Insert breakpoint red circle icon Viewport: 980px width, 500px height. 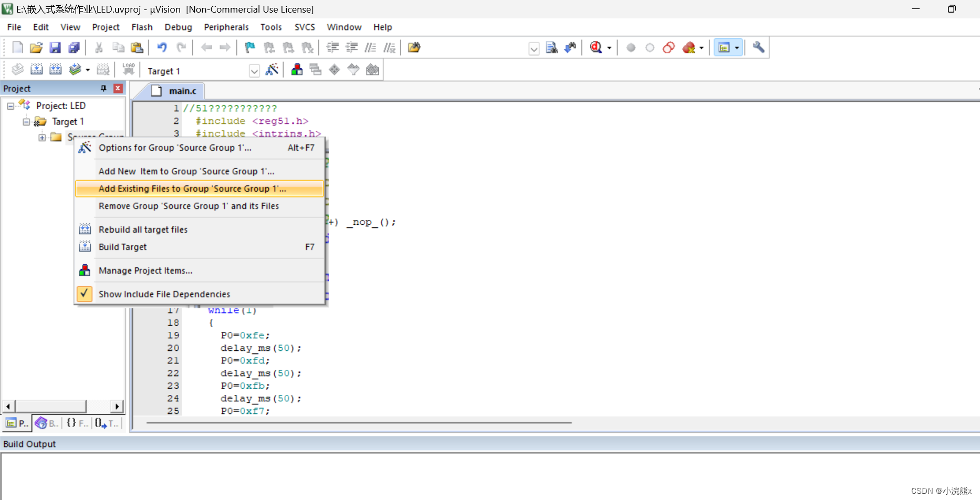631,48
